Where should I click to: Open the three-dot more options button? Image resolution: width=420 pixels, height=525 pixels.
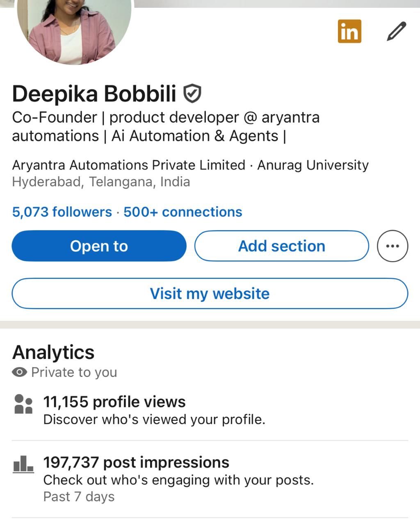[x=393, y=246]
